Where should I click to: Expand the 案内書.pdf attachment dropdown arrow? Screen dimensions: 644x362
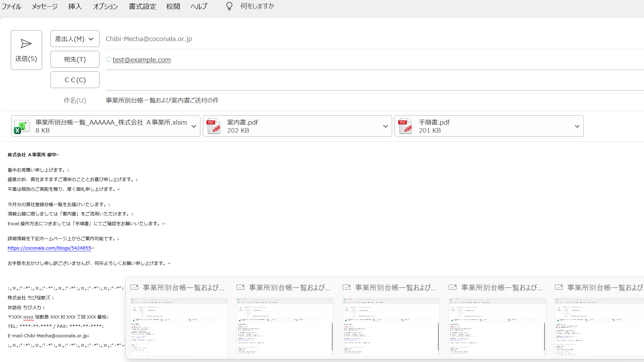[385, 126]
